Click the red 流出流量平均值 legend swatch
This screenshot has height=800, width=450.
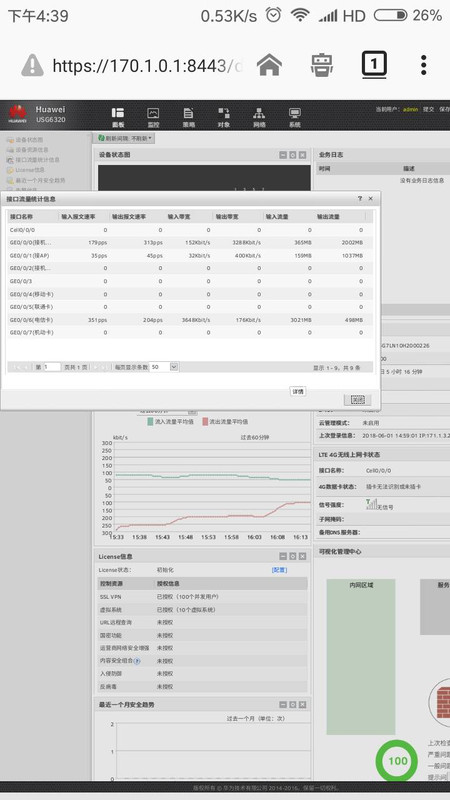205,422
